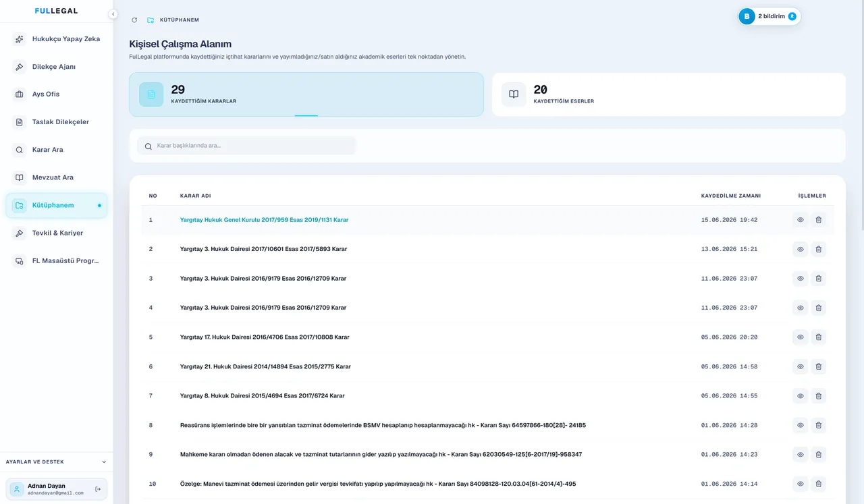This screenshot has width=864, height=504.
Task: View row 3 decision 2016/9179 eye icon
Action: [x=801, y=279]
